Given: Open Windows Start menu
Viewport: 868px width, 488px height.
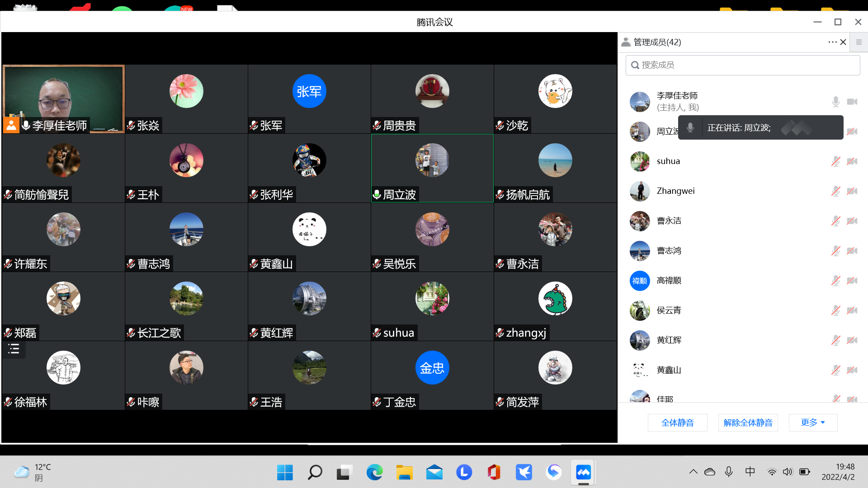Looking at the screenshot, I should click(285, 473).
